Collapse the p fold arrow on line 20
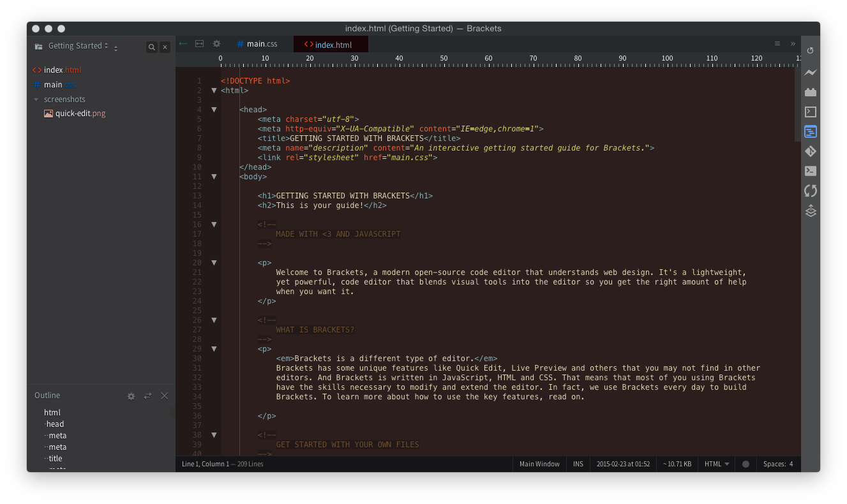The height and width of the screenshot is (504, 847). coord(214,263)
